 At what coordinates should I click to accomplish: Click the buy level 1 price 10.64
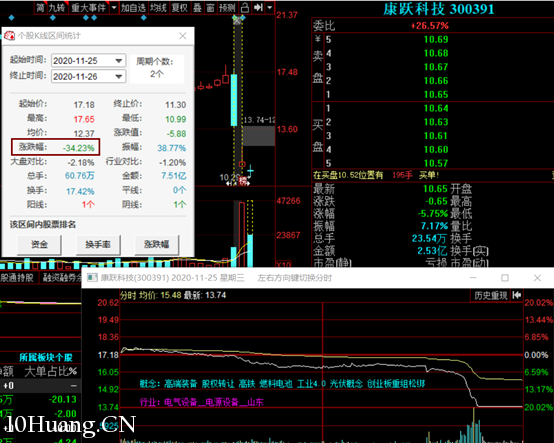click(x=436, y=108)
